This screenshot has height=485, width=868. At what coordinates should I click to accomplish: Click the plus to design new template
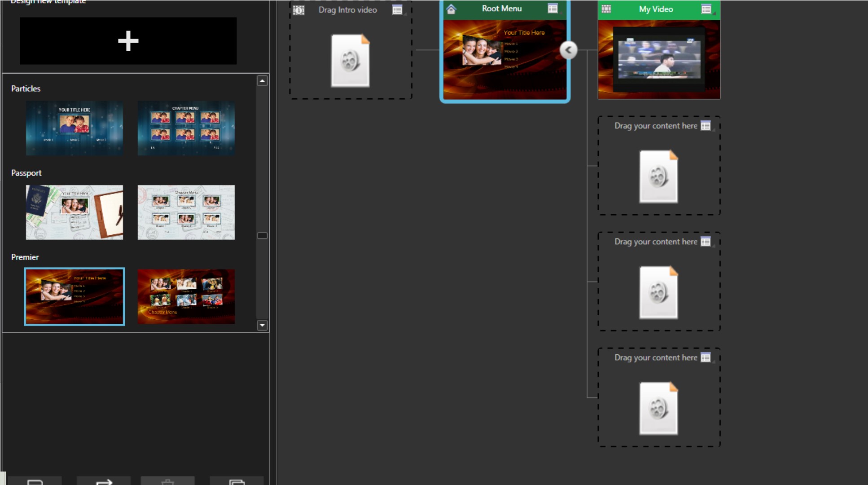point(128,41)
